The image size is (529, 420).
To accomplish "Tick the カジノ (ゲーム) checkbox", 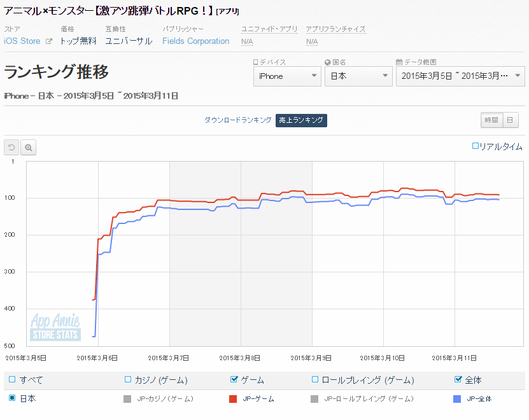I will point(128,380).
